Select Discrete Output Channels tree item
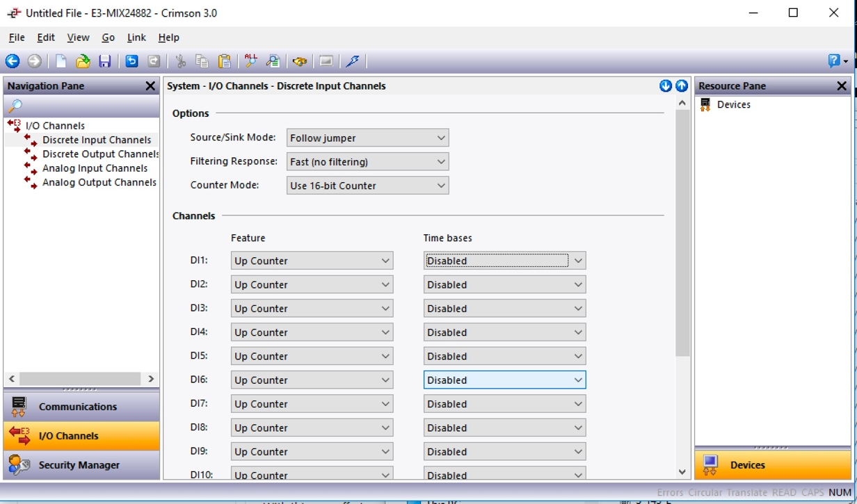This screenshot has height=504, width=857. (100, 154)
